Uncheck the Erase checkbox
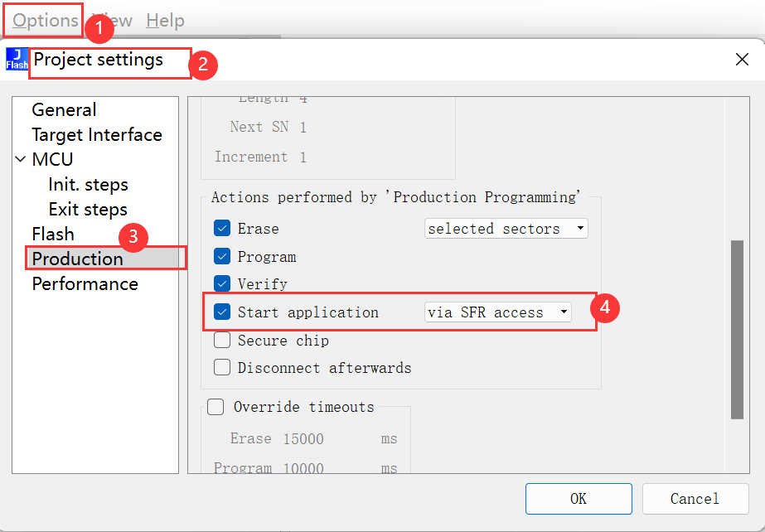 tap(222, 229)
